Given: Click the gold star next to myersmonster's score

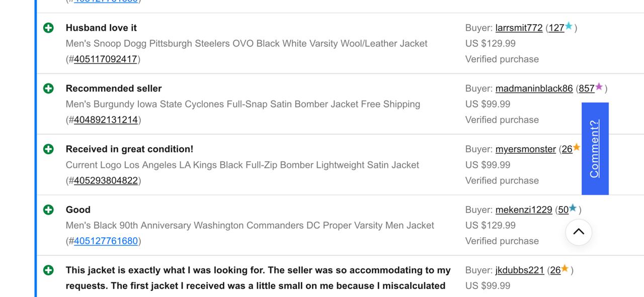Looking at the screenshot, I should [x=578, y=148].
